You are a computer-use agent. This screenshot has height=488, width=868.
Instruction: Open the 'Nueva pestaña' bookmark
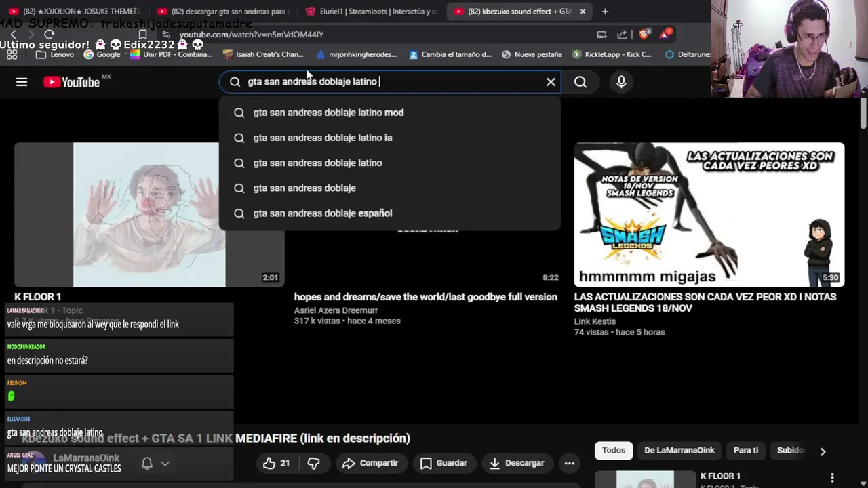click(532, 54)
